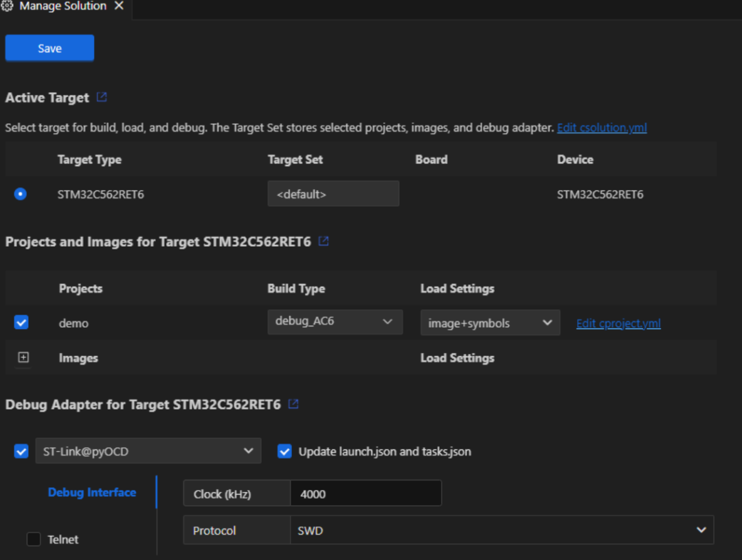Select the STM32C562RET6 target radio button

click(x=21, y=194)
